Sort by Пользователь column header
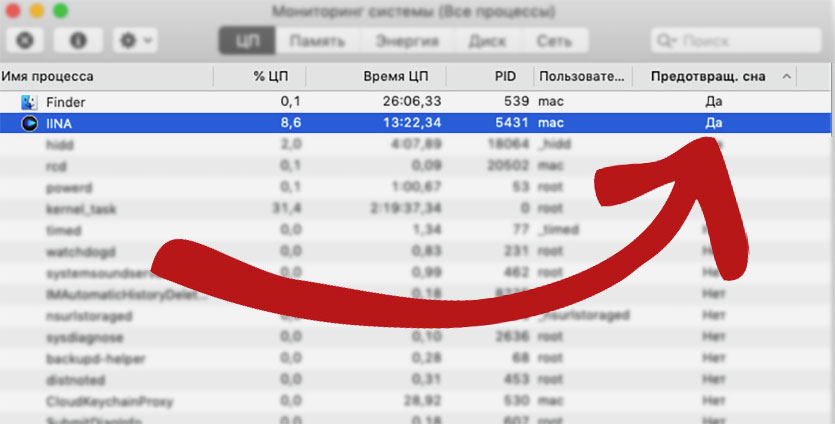The height and width of the screenshot is (424, 835). pyautogui.click(x=583, y=77)
